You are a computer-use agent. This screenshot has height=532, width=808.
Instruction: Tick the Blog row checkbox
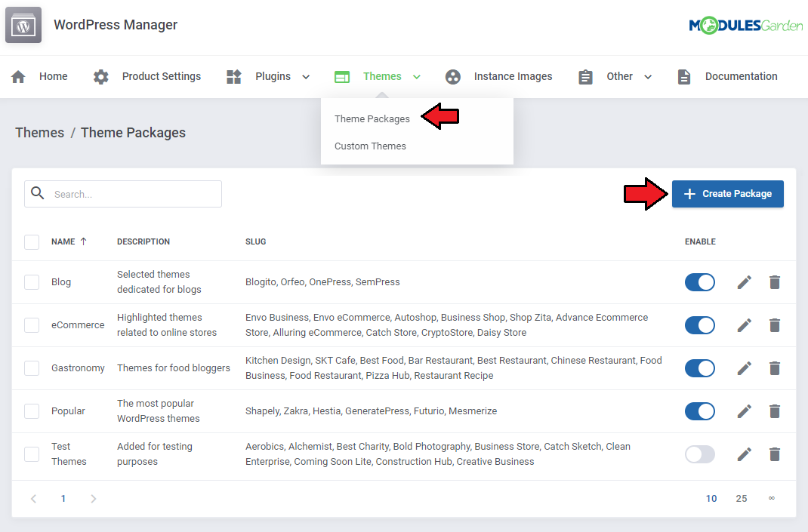(32, 282)
